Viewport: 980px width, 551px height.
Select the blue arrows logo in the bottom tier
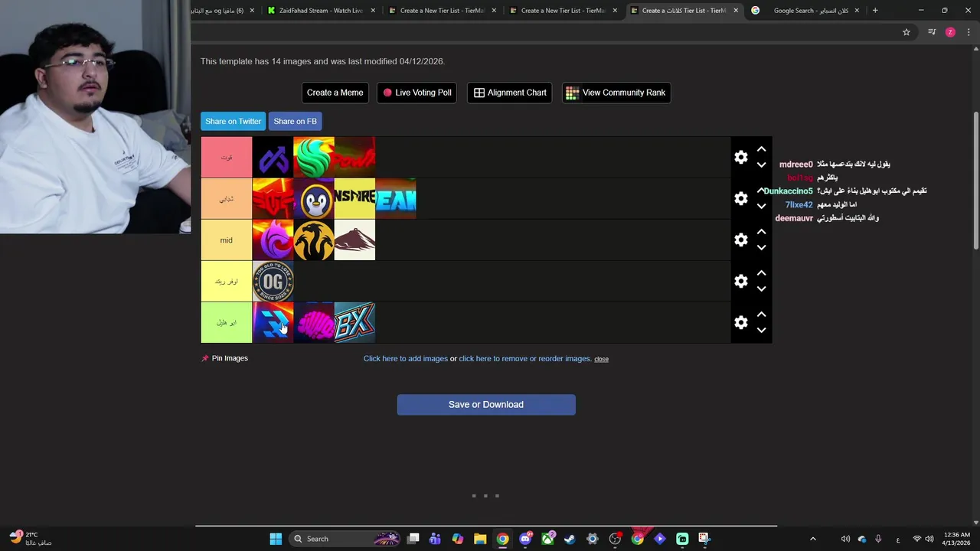[273, 322]
